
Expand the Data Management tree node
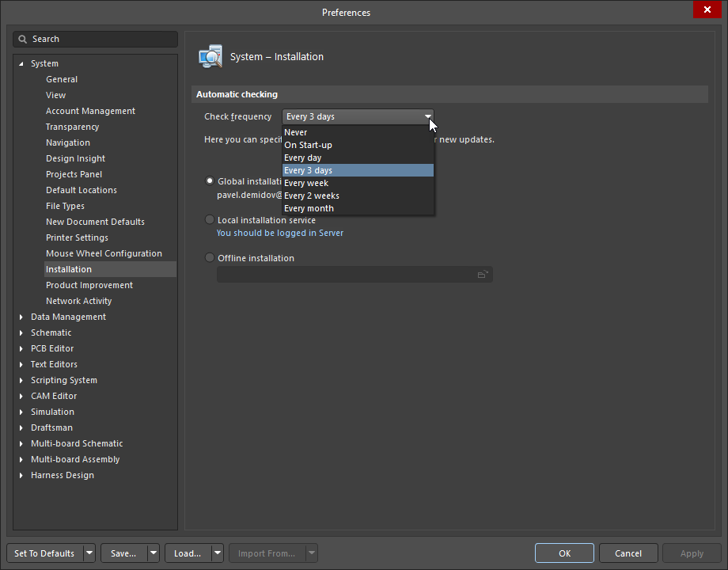21,317
